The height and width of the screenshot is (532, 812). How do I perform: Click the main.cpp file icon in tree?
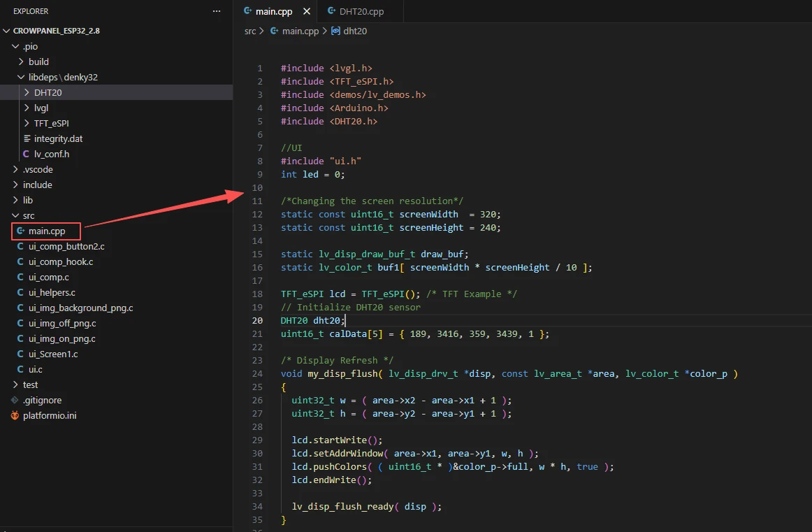coord(20,231)
